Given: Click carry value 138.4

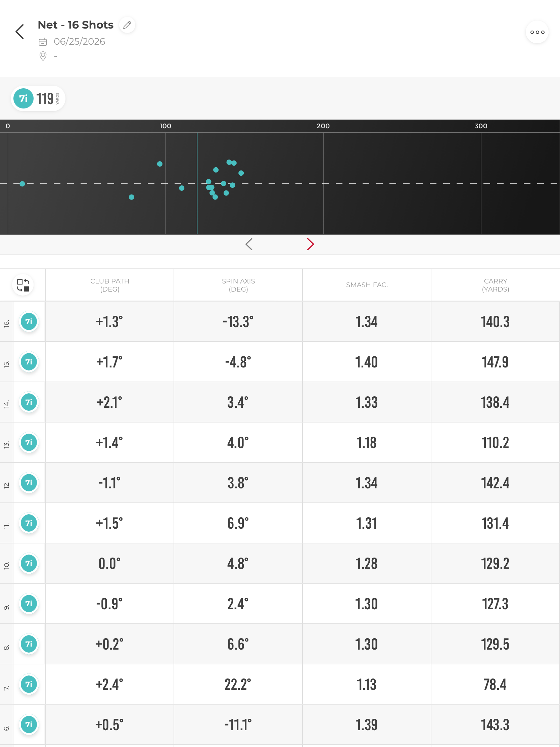Looking at the screenshot, I should [x=495, y=402].
